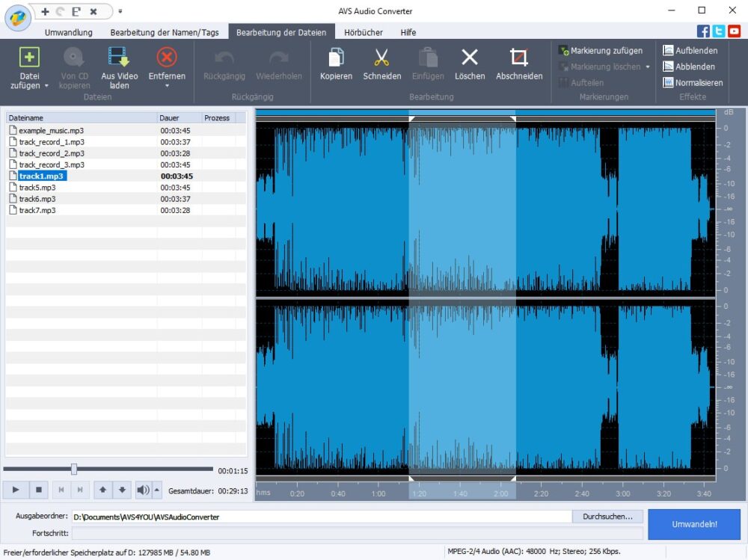Open the Datei zufügen dropdown arrow
748x560 pixels.
(46, 86)
